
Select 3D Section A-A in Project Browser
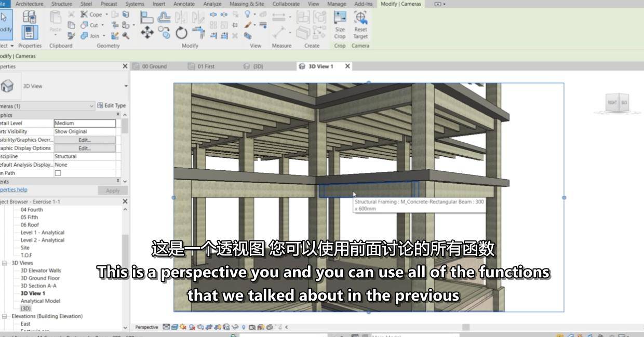[38, 286]
